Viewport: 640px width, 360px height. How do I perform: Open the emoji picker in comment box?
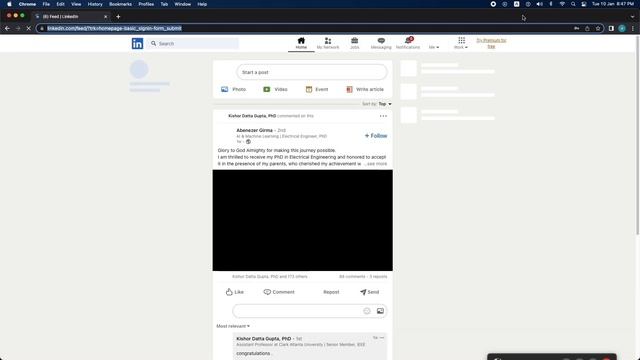[367, 311]
